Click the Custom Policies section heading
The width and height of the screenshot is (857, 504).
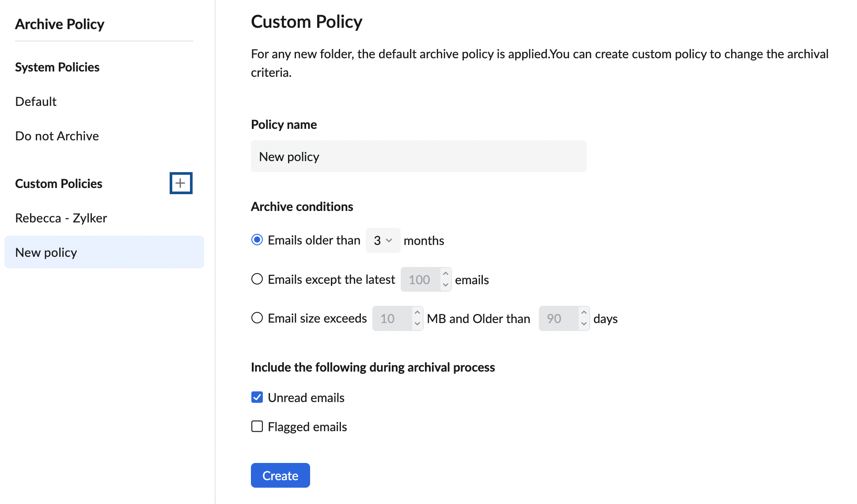tap(59, 184)
